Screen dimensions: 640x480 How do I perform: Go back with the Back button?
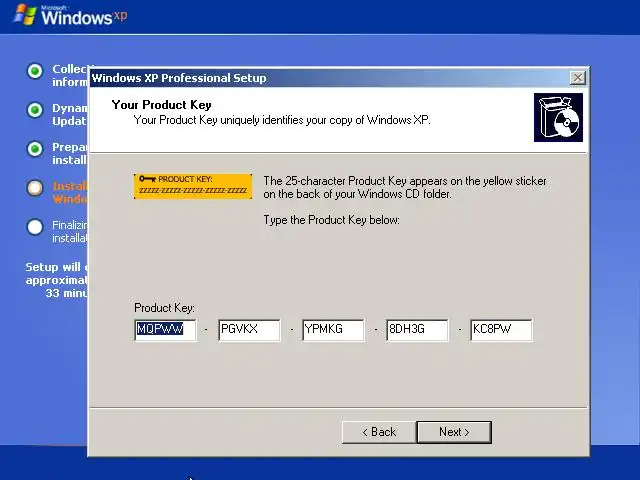tap(379, 432)
